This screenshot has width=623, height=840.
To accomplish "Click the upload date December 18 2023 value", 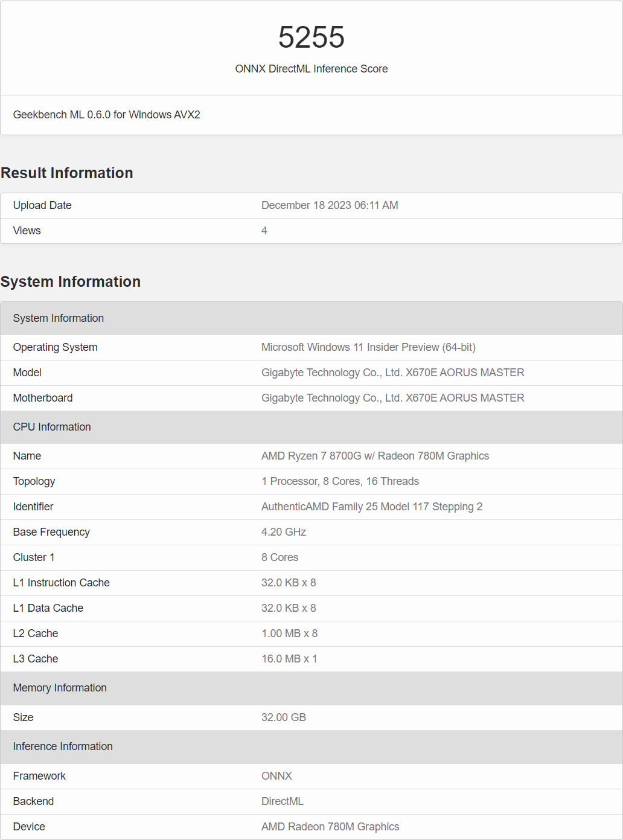I will [x=330, y=205].
